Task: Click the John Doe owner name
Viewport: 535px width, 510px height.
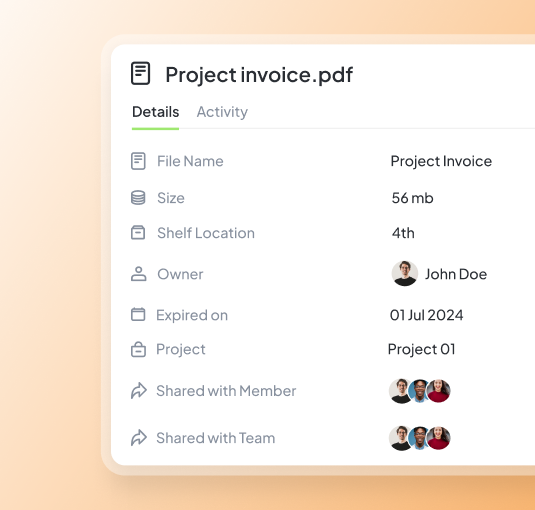Action: tap(456, 274)
